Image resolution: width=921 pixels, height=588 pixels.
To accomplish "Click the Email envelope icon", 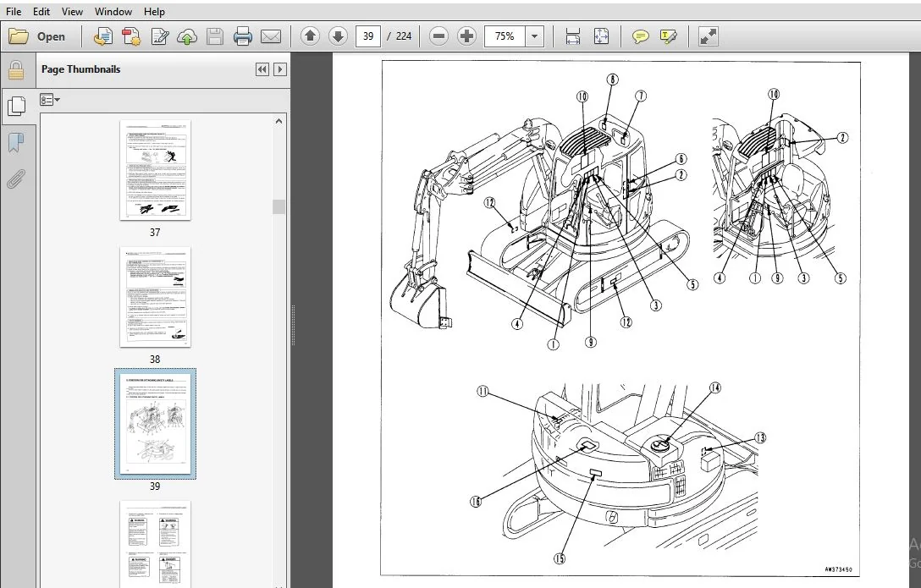I will [271, 36].
